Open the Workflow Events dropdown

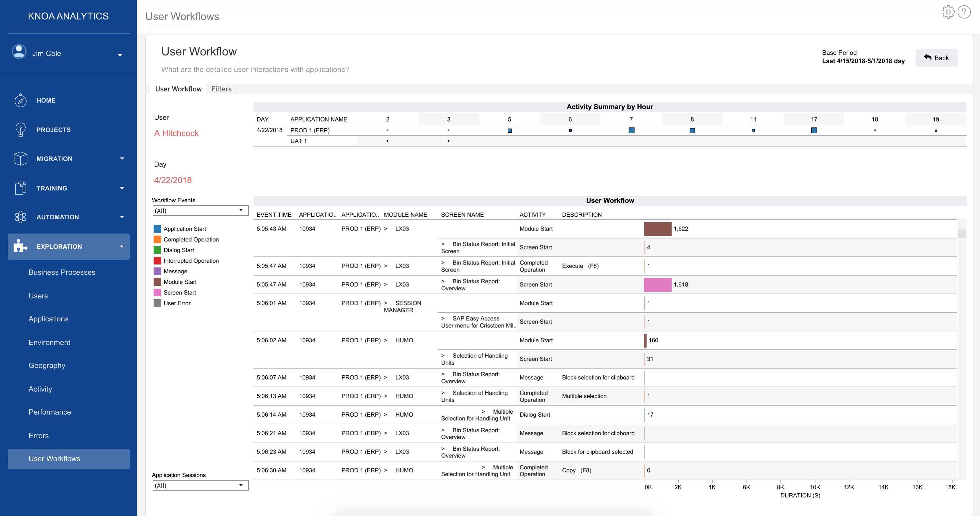pos(200,211)
